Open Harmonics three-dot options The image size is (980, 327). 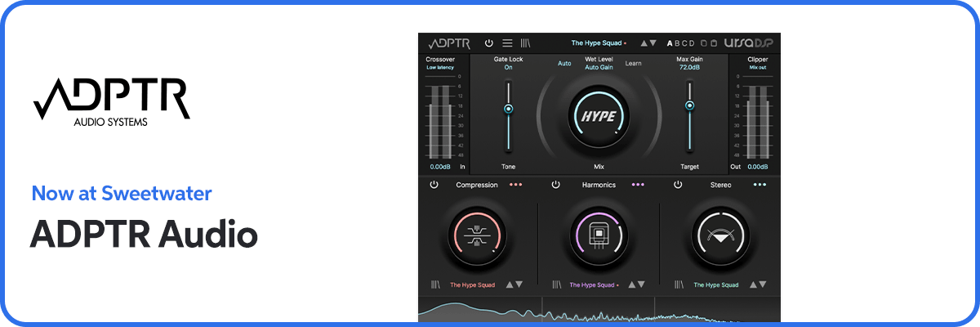[638, 185]
